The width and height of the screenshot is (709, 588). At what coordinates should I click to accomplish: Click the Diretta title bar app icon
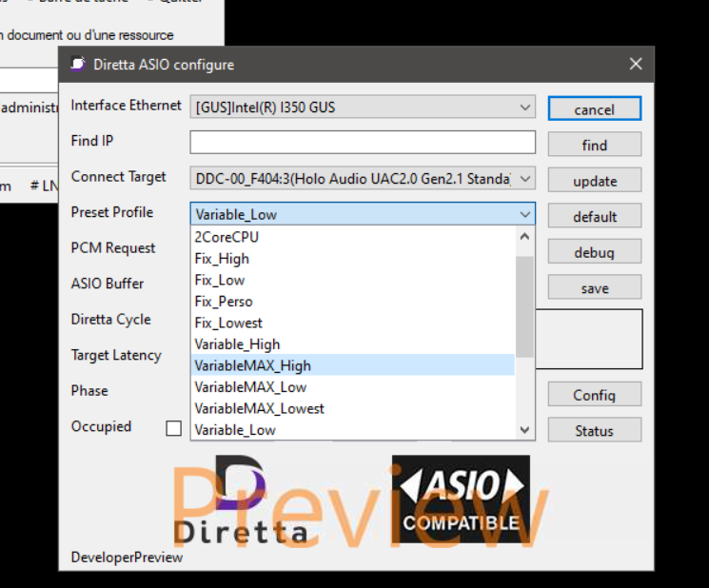[78, 65]
